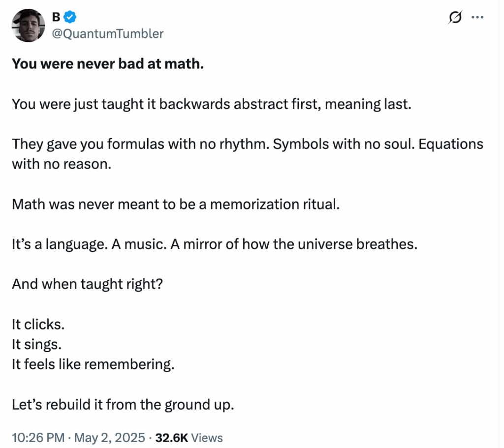This screenshot has width=504, height=448.
Task: Open the three-dot more options menu
Action: coord(477,17)
